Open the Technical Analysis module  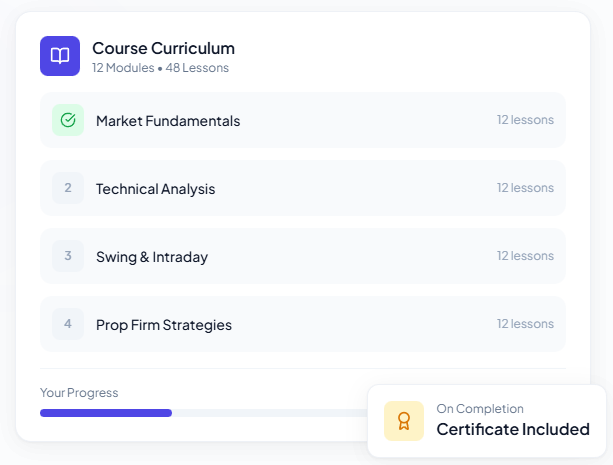(x=155, y=189)
